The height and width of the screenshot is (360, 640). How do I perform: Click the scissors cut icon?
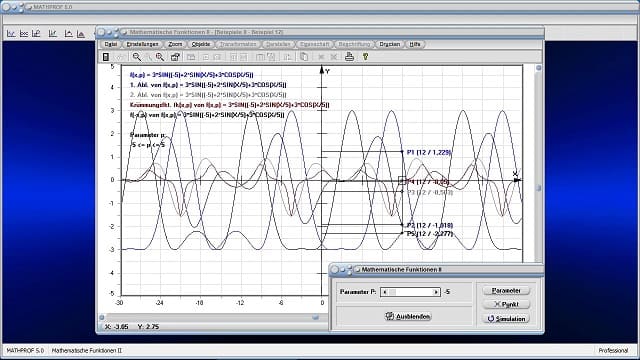pos(321,57)
